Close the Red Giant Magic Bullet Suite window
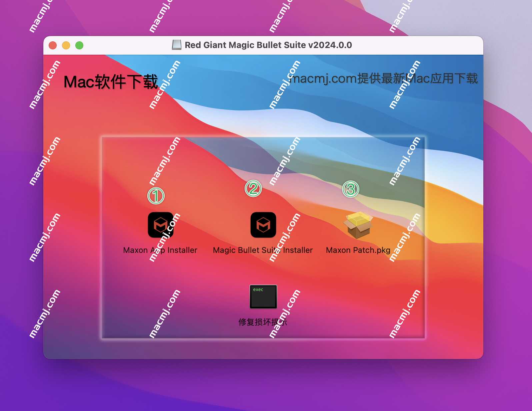This screenshot has width=532, height=411. pyautogui.click(x=53, y=45)
